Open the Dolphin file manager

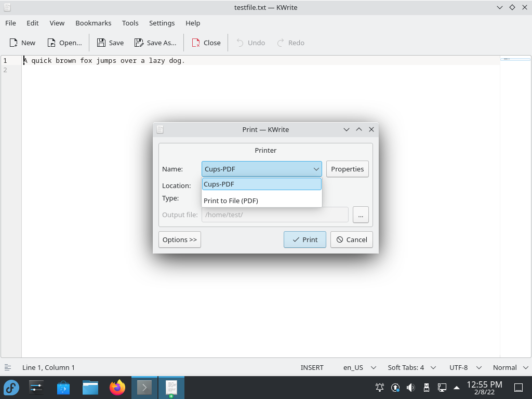click(x=90, y=388)
